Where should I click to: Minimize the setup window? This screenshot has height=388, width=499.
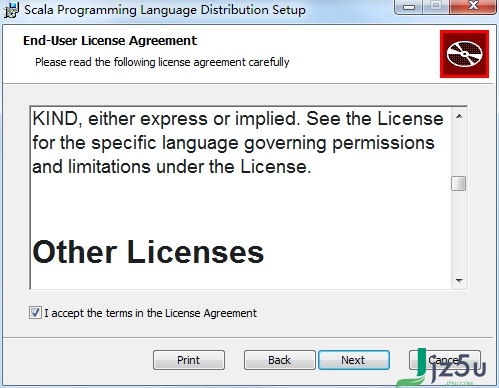click(409, 7)
